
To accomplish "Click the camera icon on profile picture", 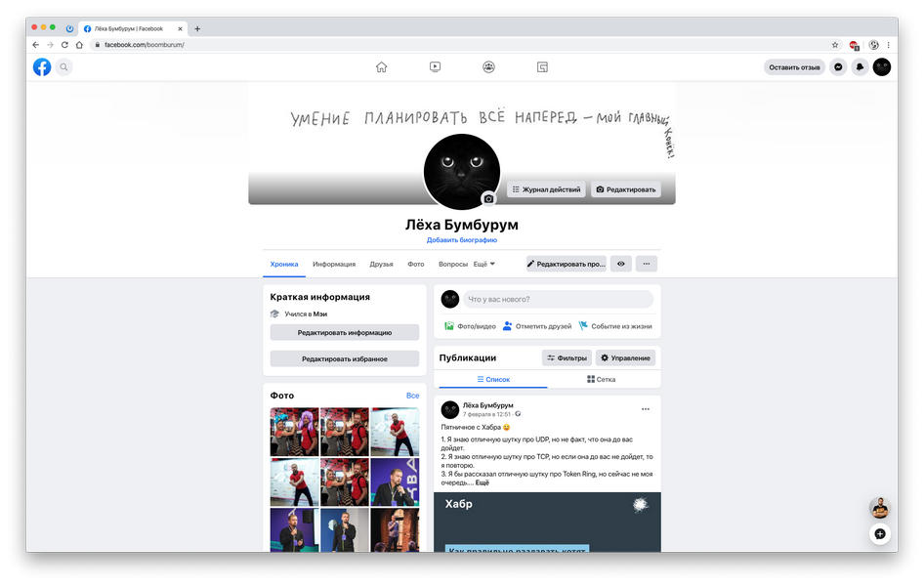I will coord(488,199).
